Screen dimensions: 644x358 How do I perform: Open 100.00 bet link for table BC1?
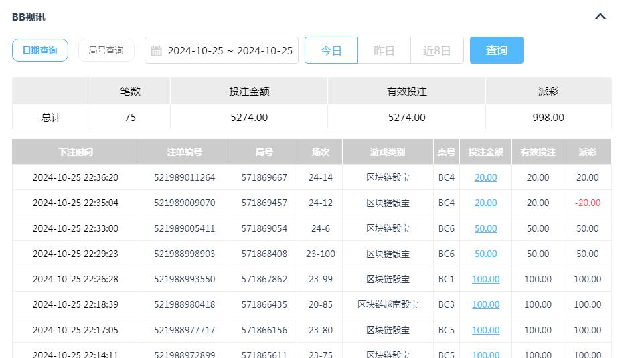[x=485, y=279]
